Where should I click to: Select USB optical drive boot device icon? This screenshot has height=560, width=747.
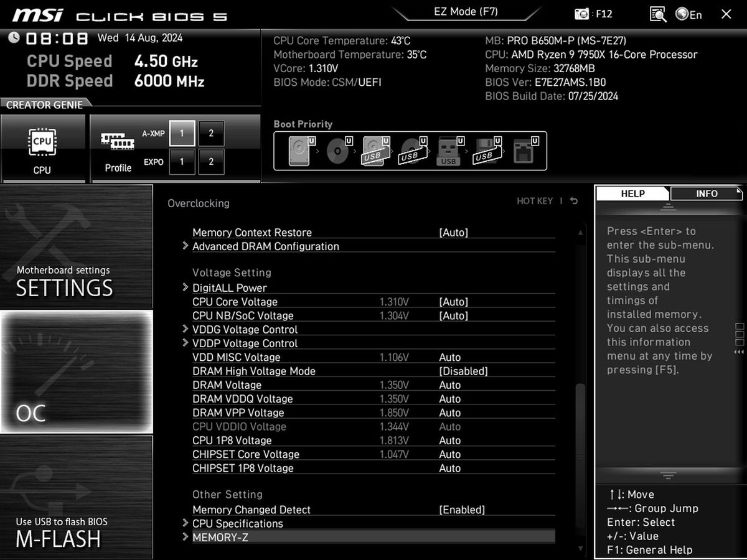(x=413, y=151)
